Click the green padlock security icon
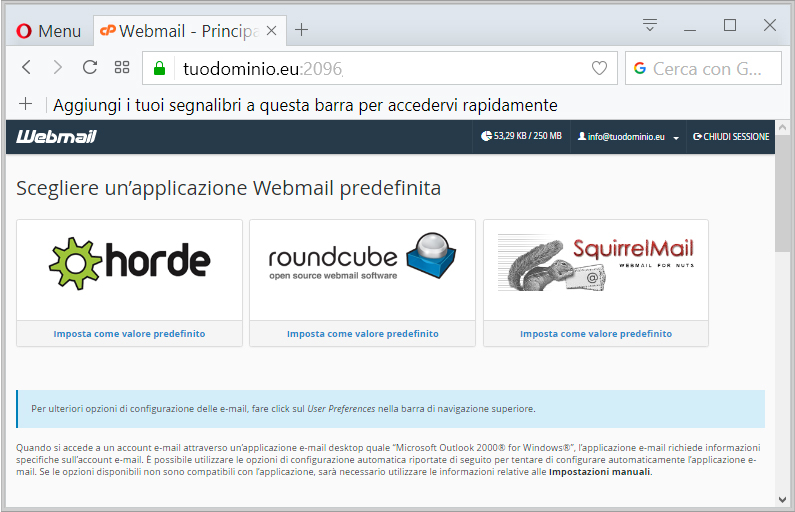The height and width of the screenshot is (512, 795). coord(159,68)
